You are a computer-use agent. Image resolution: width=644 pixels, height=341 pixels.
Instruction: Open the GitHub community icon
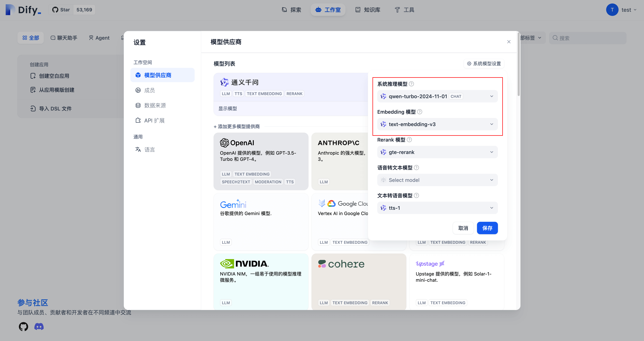click(x=24, y=327)
